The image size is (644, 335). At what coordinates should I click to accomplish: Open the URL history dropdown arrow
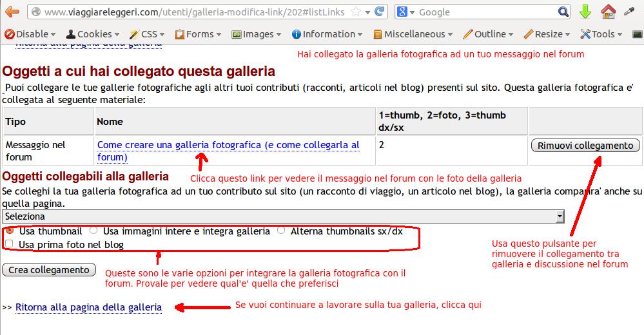367,12
